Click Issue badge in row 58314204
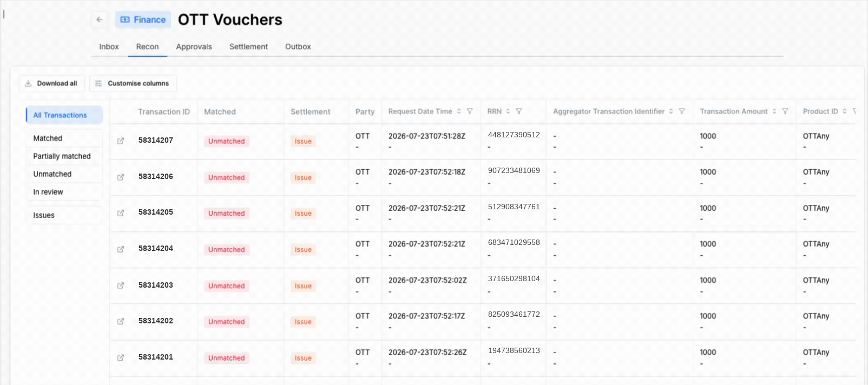The width and height of the screenshot is (868, 385). point(303,249)
